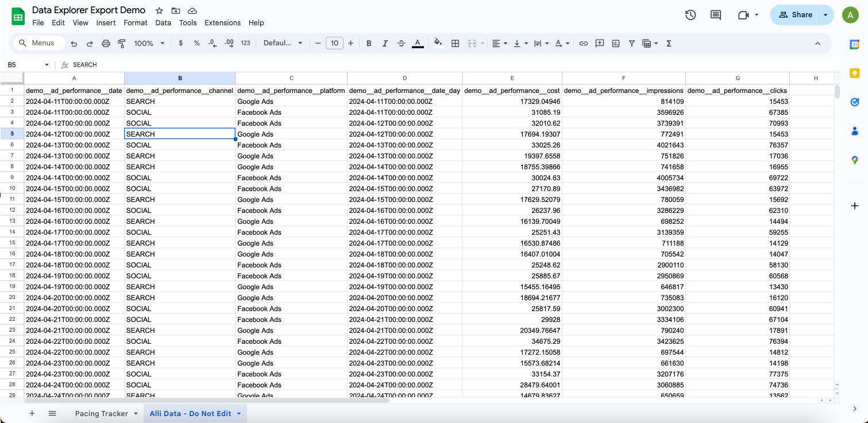The width and height of the screenshot is (868, 423).
Task: Click the Share button
Action: (x=794, y=14)
